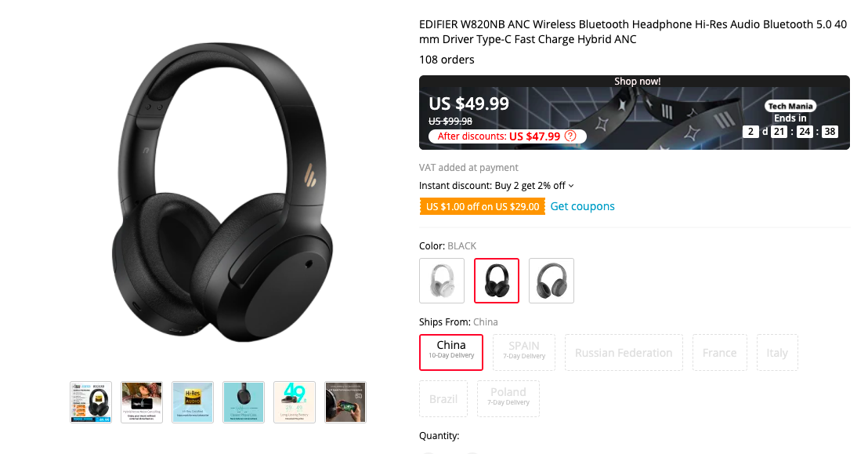This screenshot has width=868, height=454.
Task: Choose China as the ship-from country
Action: pyautogui.click(x=450, y=352)
